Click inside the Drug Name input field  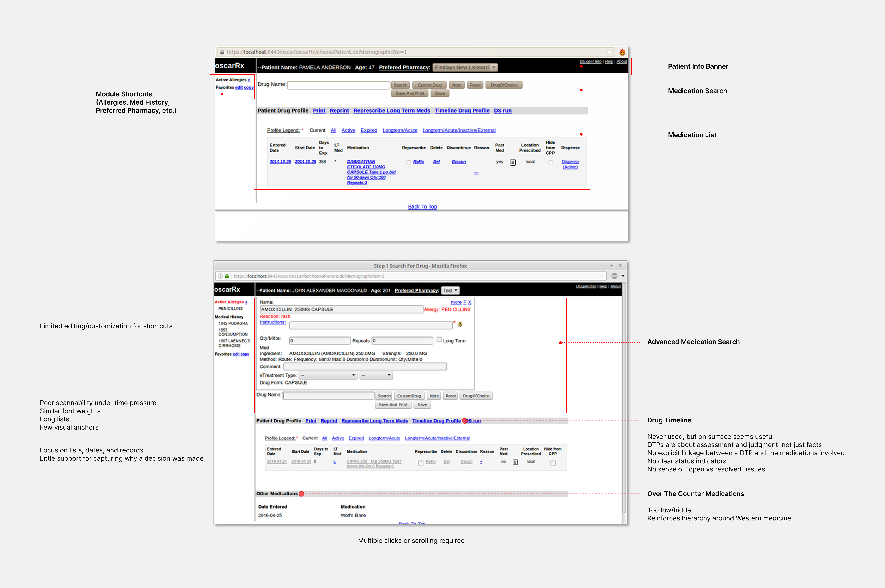(x=338, y=85)
